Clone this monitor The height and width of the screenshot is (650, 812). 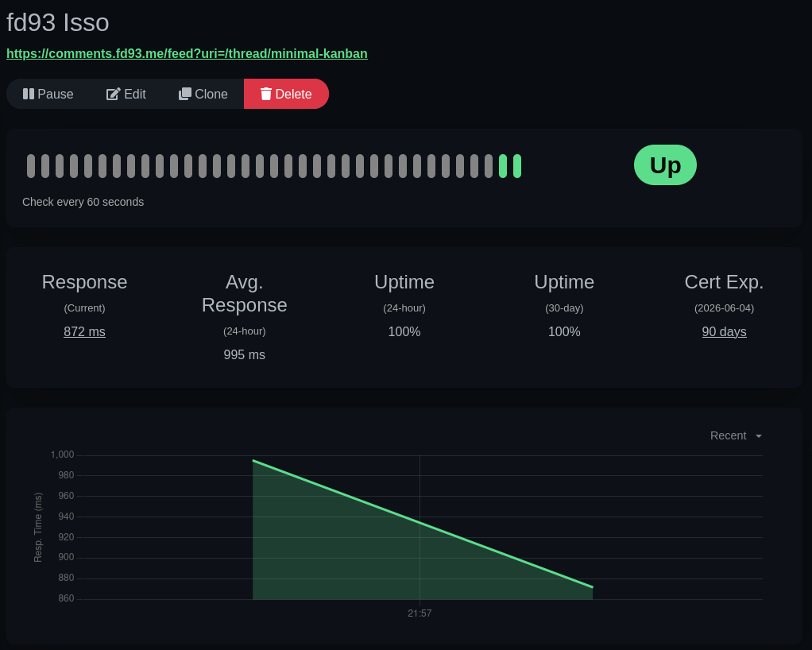point(203,94)
